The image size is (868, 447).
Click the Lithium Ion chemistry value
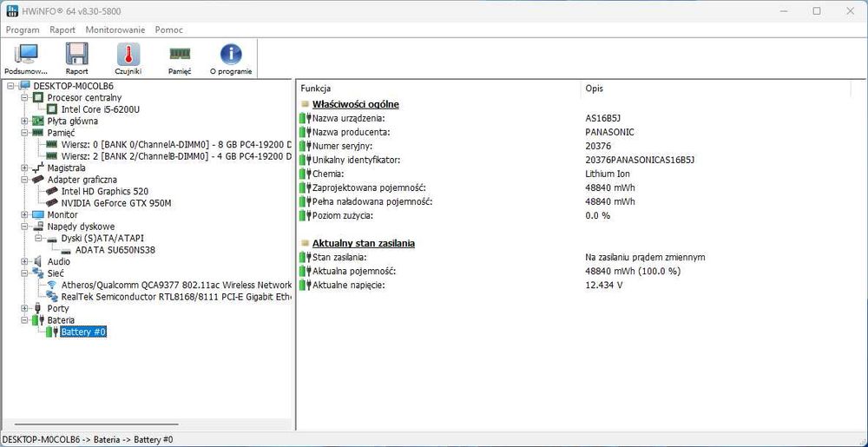(608, 174)
